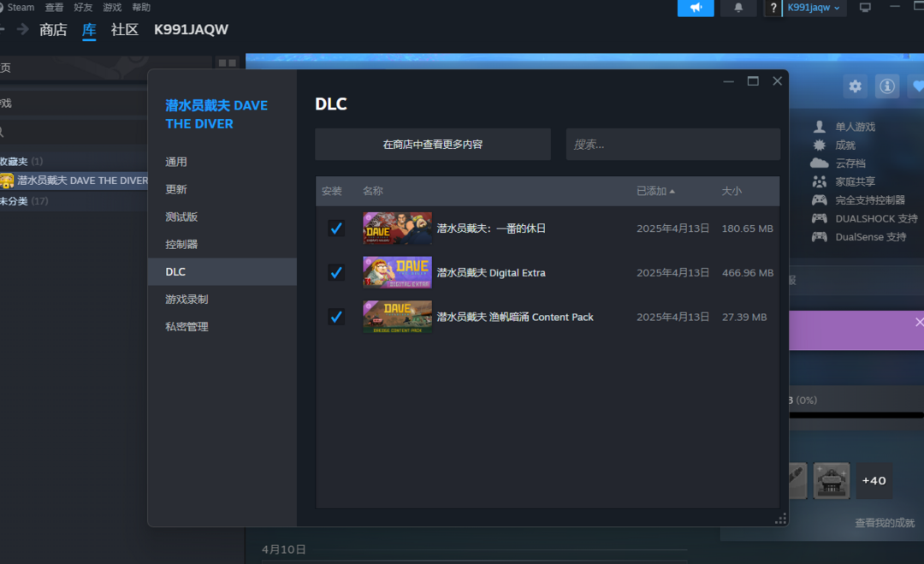Sort by 已添加 column header
This screenshot has height=564, width=924.
coord(654,191)
